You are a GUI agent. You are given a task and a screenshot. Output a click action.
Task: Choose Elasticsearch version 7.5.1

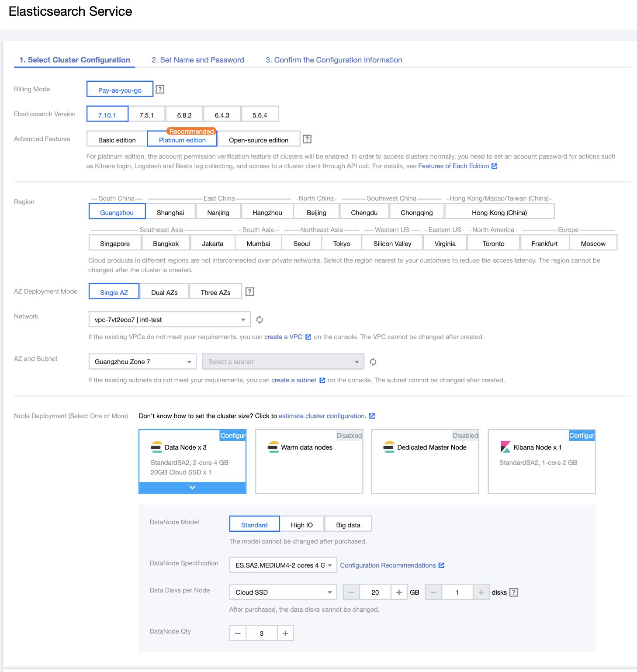point(147,114)
